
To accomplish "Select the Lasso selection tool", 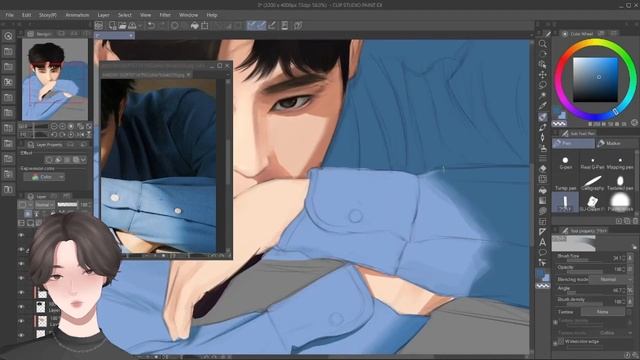I will 542,85.
